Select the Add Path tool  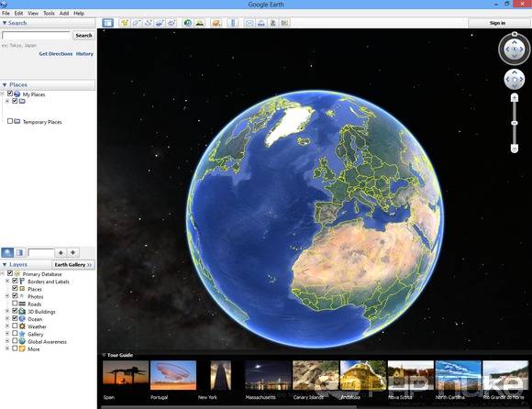tap(148, 23)
